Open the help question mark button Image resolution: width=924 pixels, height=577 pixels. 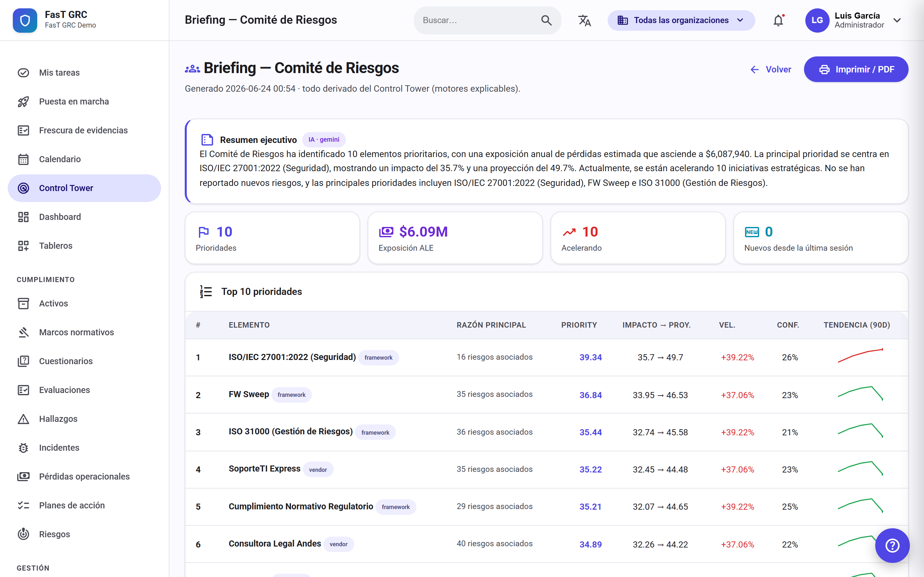[892, 545]
